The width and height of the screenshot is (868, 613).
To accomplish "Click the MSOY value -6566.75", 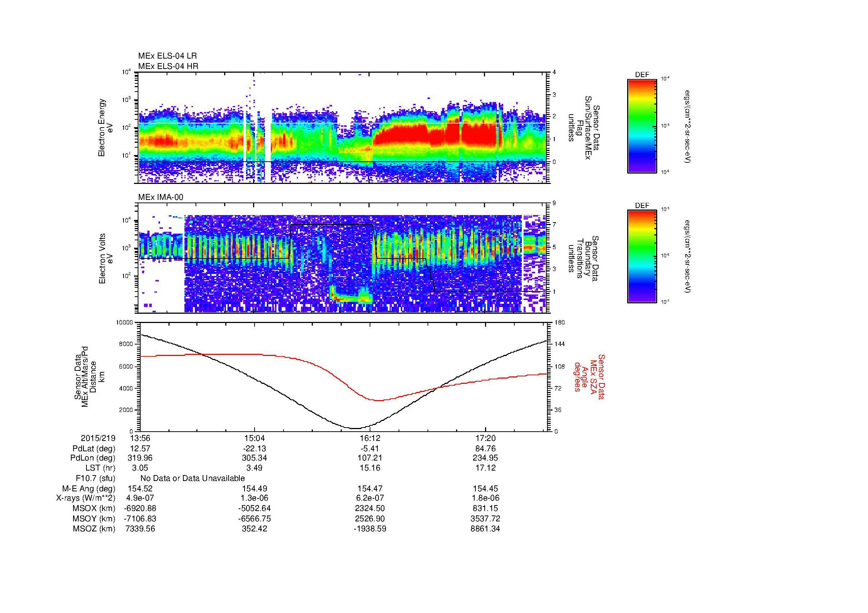I will coord(255,518).
